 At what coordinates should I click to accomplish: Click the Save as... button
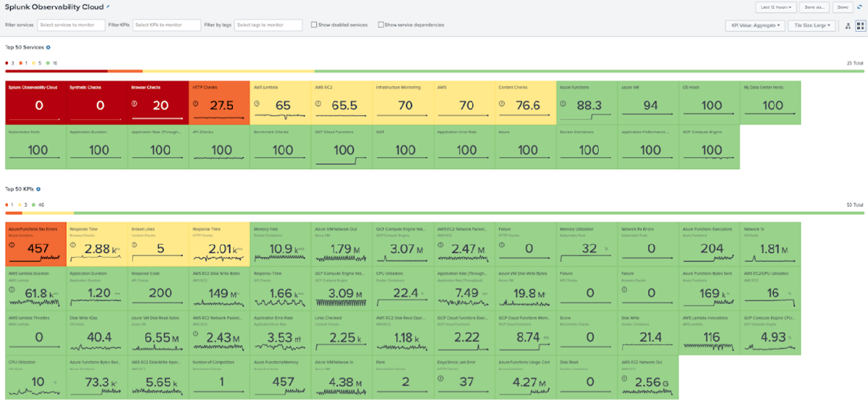click(x=814, y=7)
